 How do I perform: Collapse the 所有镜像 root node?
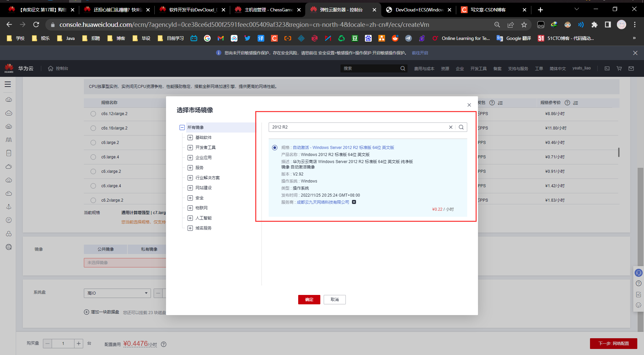[x=182, y=128]
